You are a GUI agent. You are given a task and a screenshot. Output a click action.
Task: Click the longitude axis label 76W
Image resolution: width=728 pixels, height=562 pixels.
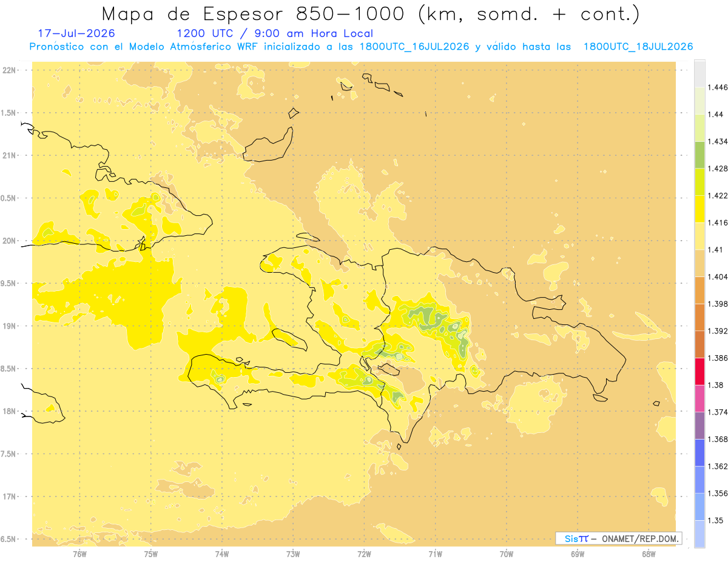pos(79,554)
